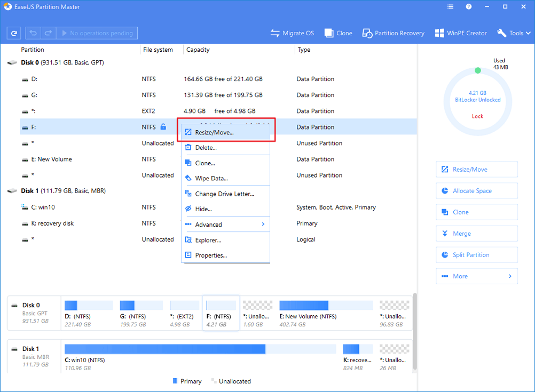Click the Clone button in the side panel
The image size is (535, 392).
pyautogui.click(x=477, y=212)
